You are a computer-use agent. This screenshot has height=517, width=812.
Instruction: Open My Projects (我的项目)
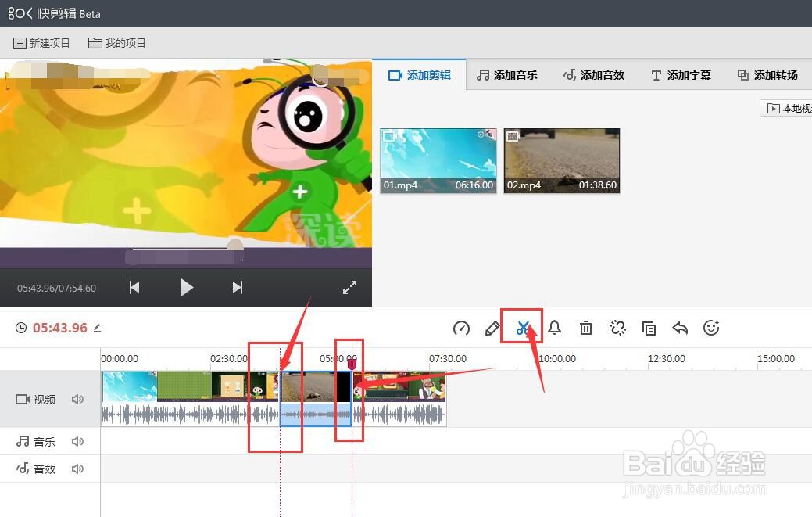[117, 43]
